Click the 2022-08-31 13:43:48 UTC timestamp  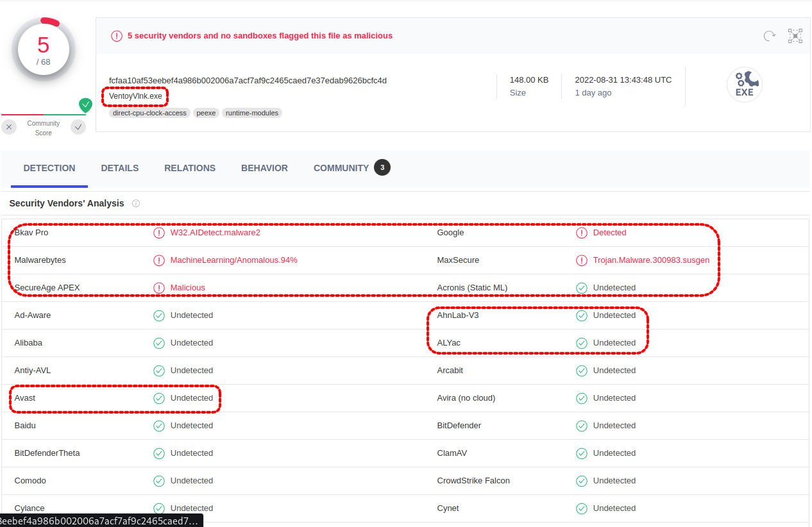[x=623, y=80]
